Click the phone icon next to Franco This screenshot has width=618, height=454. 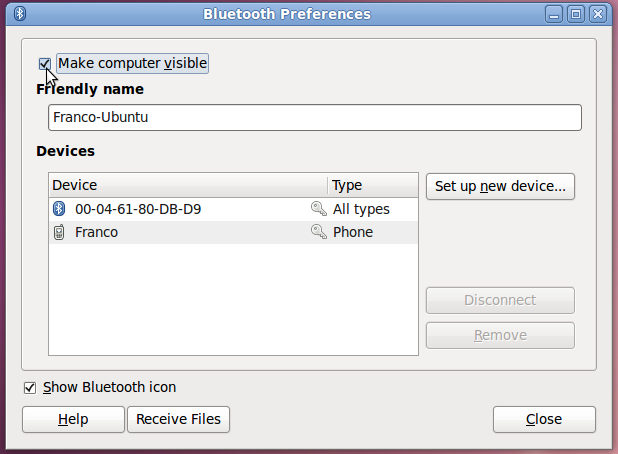click(59, 232)
